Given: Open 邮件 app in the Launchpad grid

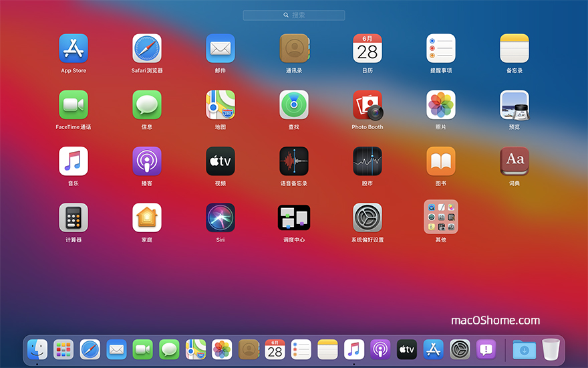Looking at the screenshot, I should point(220,48).
